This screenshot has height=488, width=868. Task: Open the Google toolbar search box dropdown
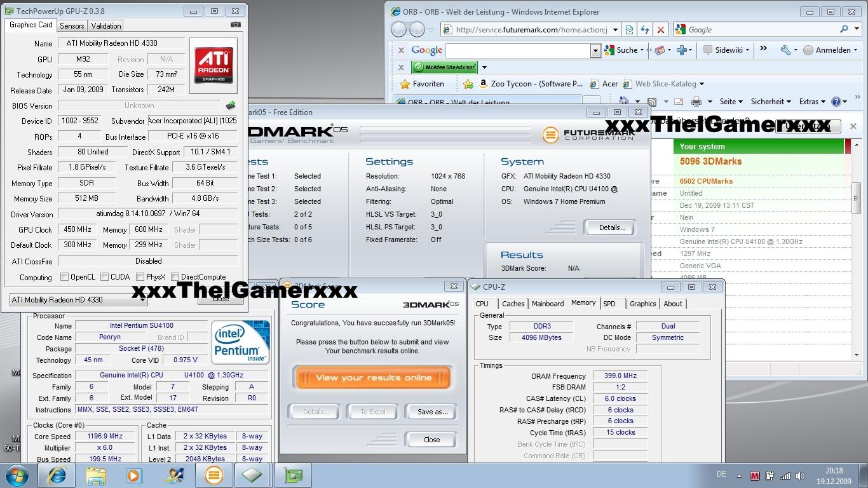click(595, 50)
